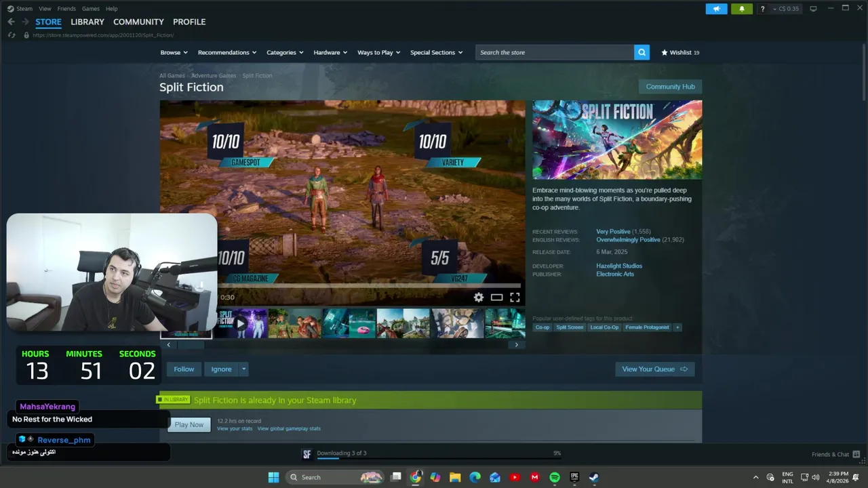Show hidden tray icons chevron
This screenshot has height=488, width=868.
pos(756,477)
